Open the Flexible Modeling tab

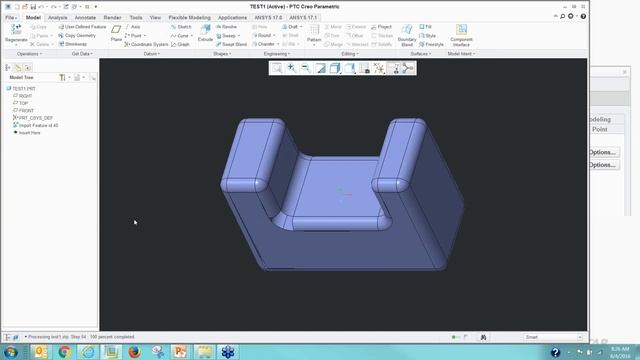(189, 18)
